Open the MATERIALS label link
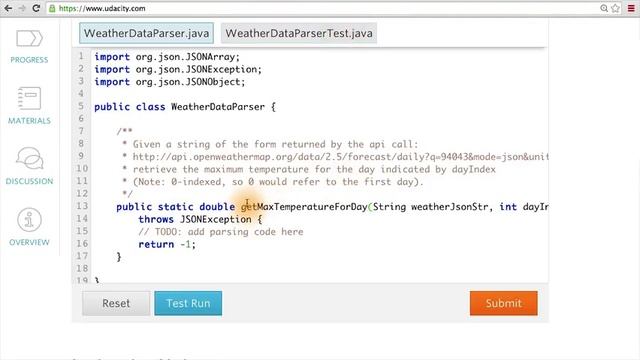Screen dimensions: 640x360 (x=29, y=121)
